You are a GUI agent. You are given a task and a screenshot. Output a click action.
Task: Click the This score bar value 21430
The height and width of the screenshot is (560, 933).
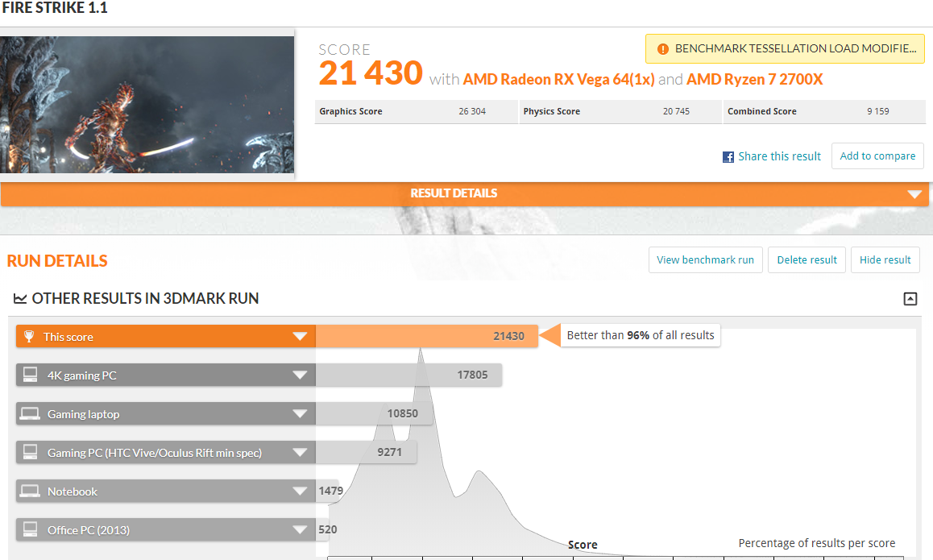coord(508,336)
